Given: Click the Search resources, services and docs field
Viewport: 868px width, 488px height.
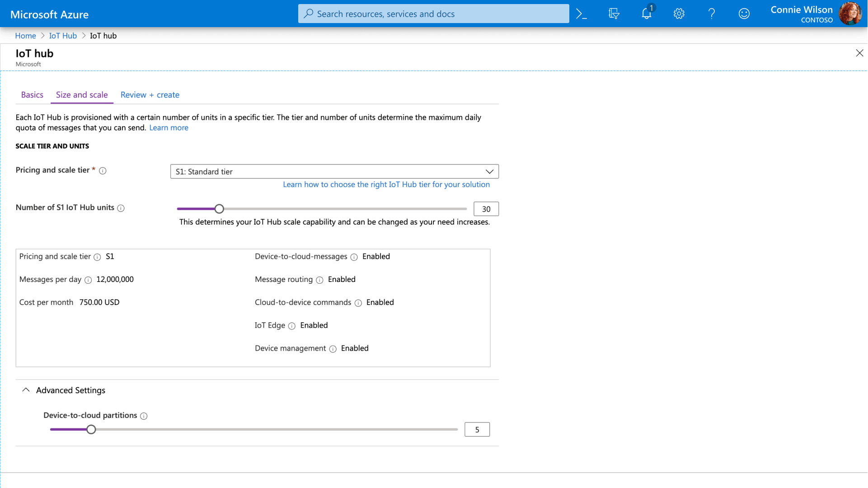Looking at the screenshot, I should point(433,14).
